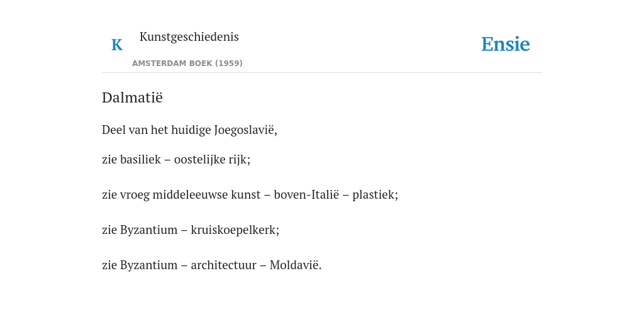Image resolution: width=644 pixels, height=322 pixels.
Task: Select the Dalmatië article heading
Action: [x=132, y=97]
